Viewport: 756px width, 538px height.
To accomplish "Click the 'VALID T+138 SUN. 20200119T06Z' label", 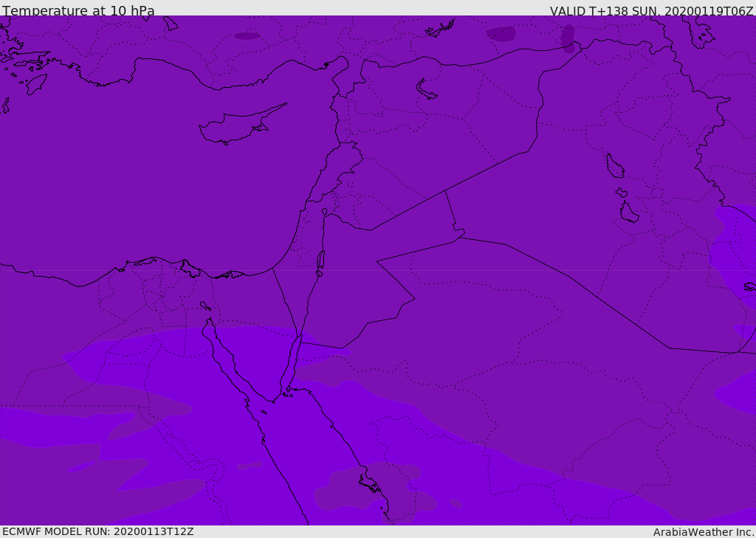I will click(651, 11).
